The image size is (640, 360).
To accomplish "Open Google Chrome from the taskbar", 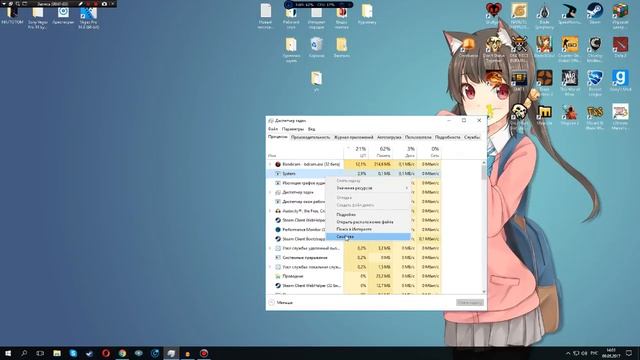I will (122, 353).
